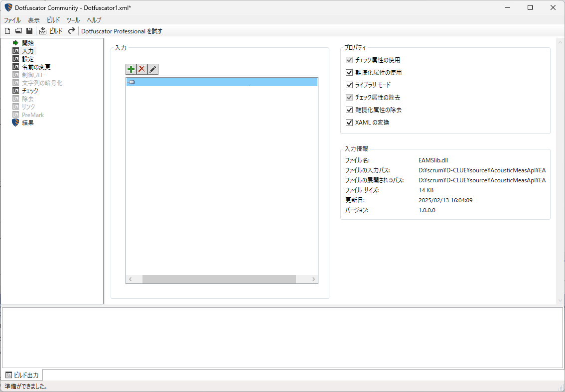The width and height of the screenshot is (565, 392).
Task: Open the ヘルプ menu
Action: tap(94, 20)
